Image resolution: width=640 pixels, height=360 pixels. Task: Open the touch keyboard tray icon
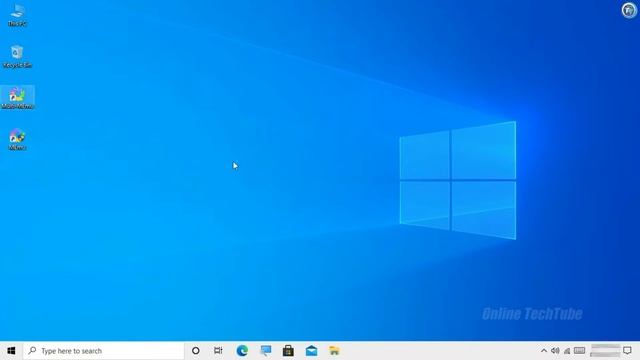579,351
